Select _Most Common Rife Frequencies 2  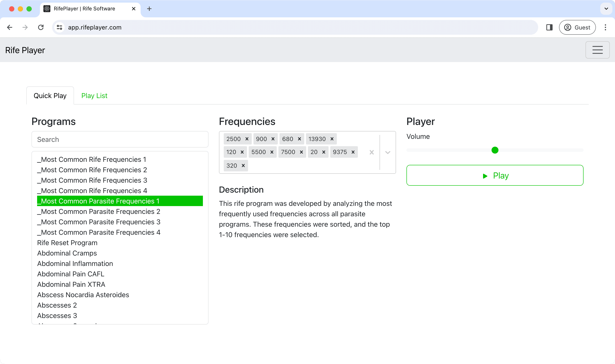tap(120, 170)
